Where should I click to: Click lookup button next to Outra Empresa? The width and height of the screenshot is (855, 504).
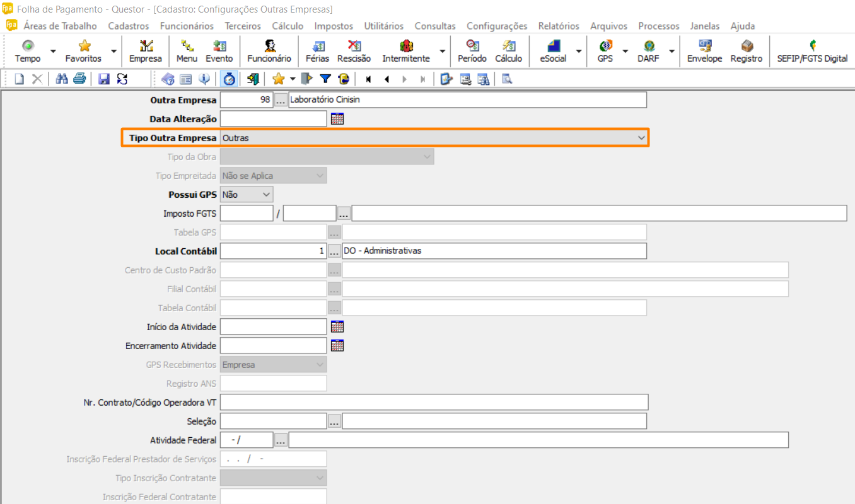pos(281,100)
